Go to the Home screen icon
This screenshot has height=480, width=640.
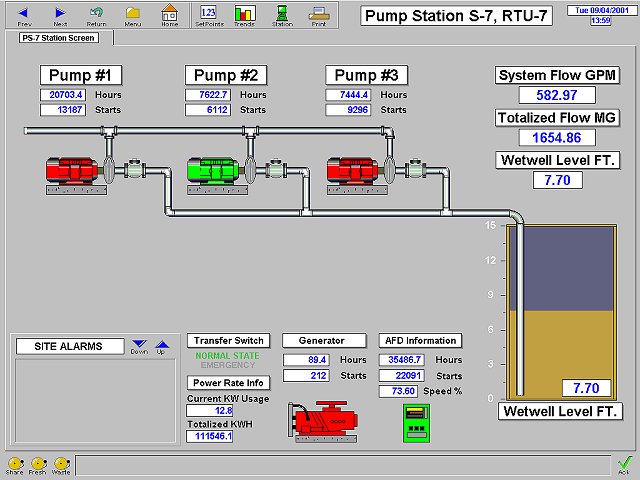(169, 12)
